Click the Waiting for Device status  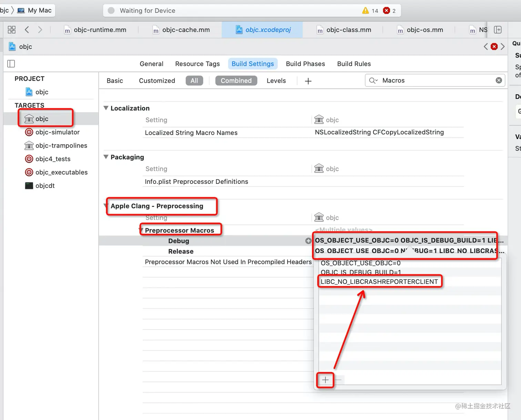(x=147, y=11)
